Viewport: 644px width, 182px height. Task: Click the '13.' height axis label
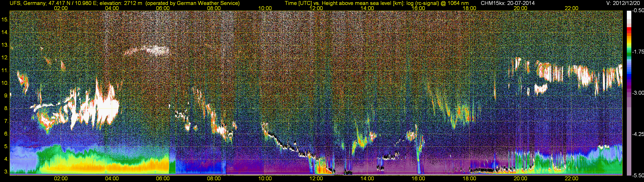click(5, 45)
